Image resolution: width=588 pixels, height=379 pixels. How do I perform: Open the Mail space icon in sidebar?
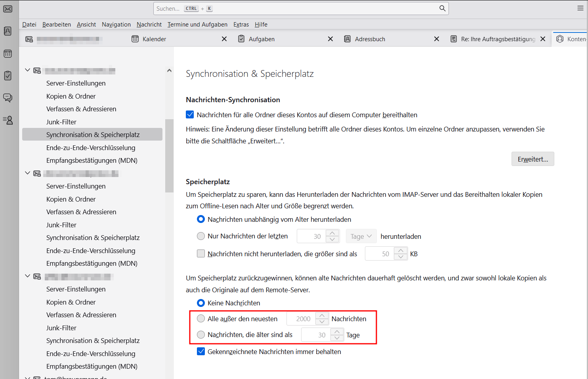pyautogui.click(x=8, y=9)
